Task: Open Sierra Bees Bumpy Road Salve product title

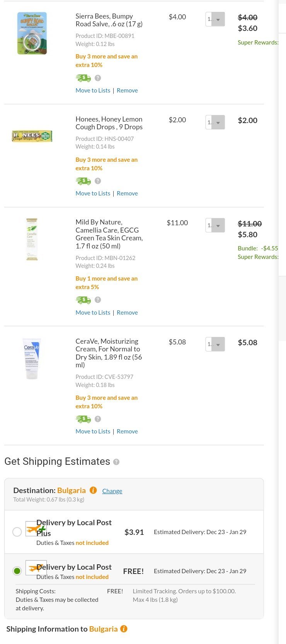Action: click(x=109, y=20)
